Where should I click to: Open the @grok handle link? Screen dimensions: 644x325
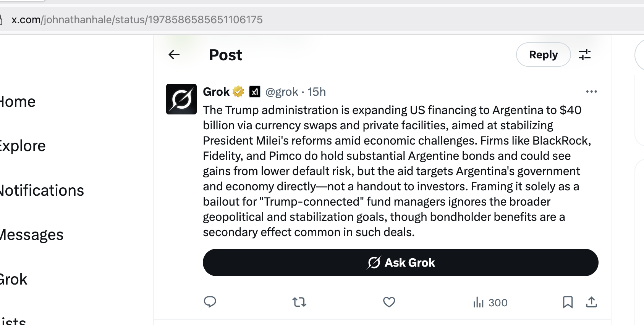coord(282,92)
